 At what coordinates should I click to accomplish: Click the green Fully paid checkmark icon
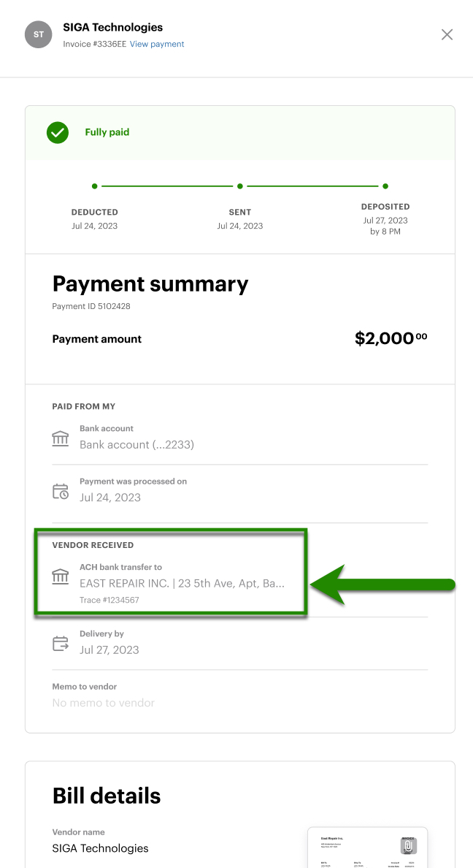point(58,132)
